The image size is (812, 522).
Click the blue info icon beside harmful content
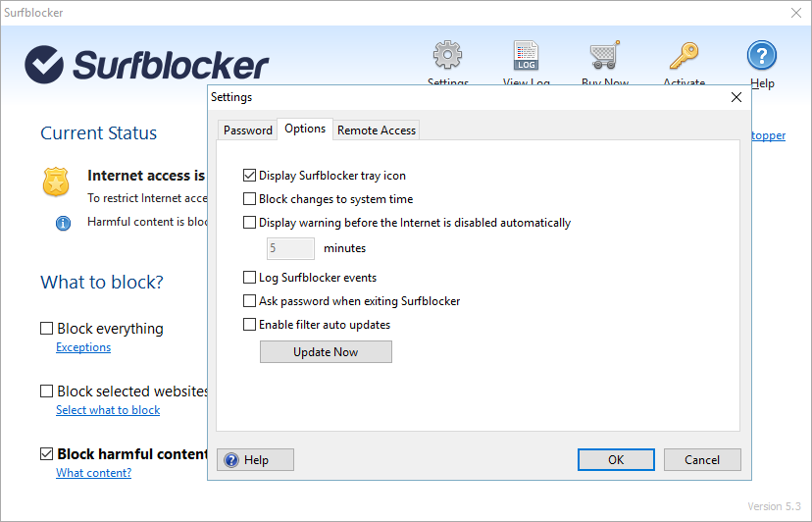(x=64, y=223)
